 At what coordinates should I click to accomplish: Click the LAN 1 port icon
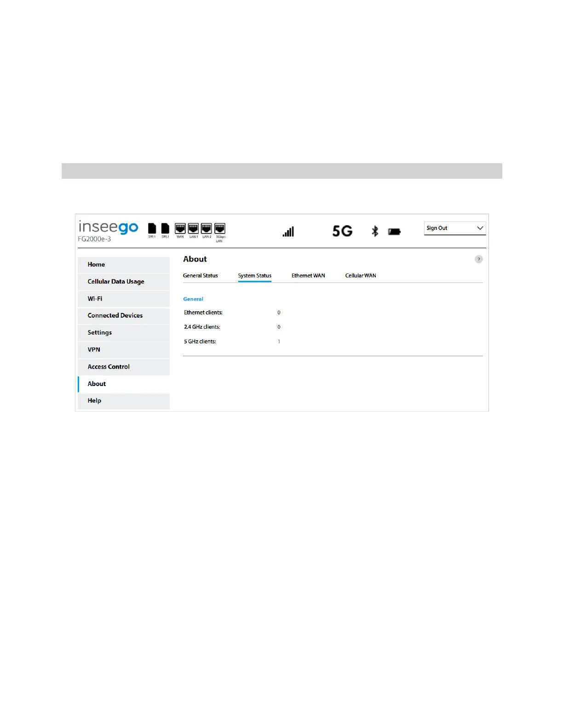point(193,228)
